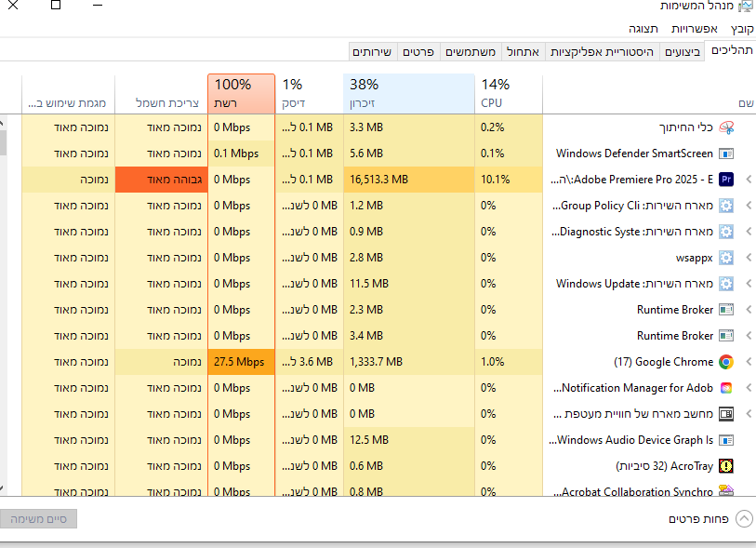756x548 pixels.
Task: Click the Windows Defender SmartScreen icon
Action: tap(726, 154)
